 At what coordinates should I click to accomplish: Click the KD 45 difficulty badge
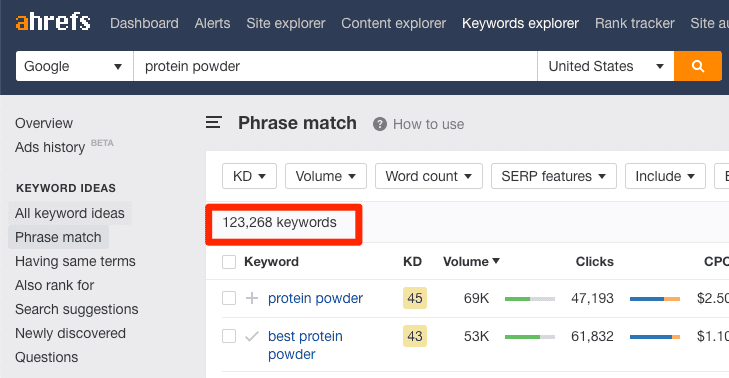tap(415, 298)
